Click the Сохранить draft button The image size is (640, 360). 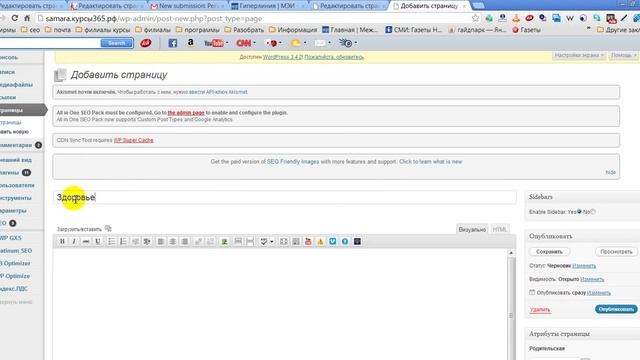(x=549, y=251)
